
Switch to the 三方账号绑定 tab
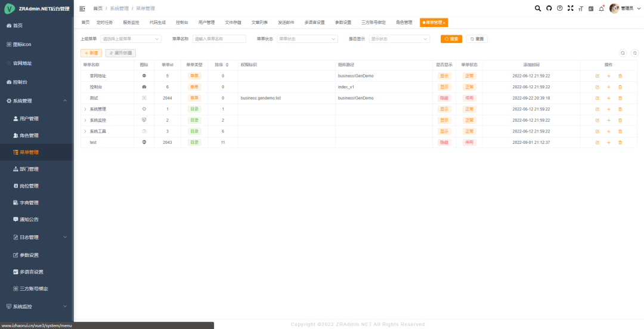point(373,23)
